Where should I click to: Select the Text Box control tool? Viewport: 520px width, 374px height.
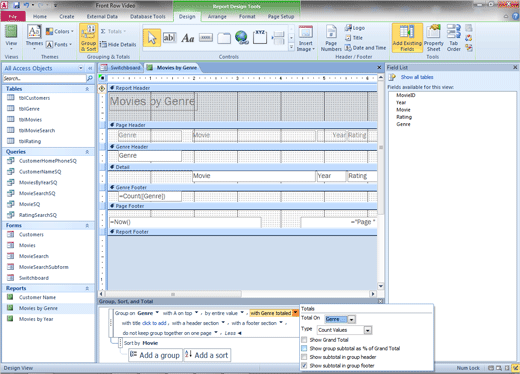169,38
